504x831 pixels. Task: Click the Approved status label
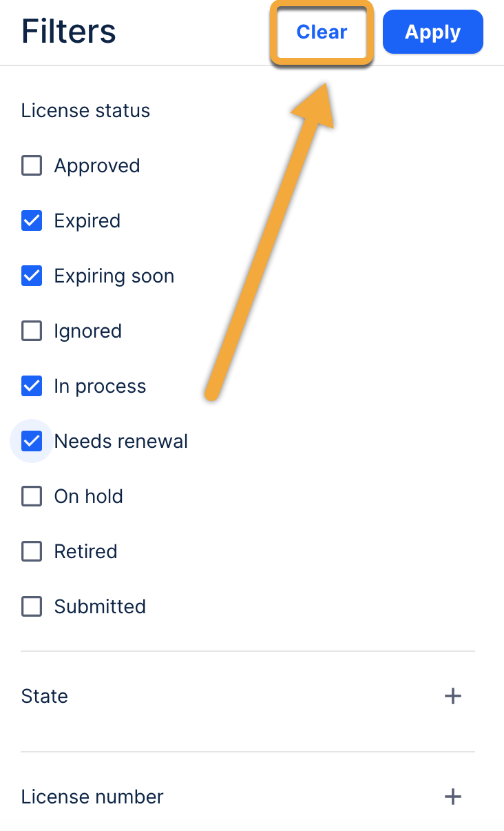(97, 166)
